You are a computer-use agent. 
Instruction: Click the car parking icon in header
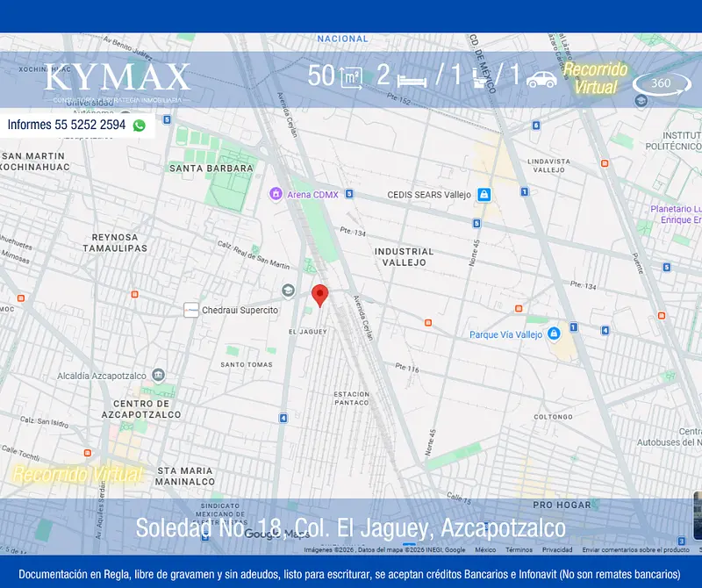pos(541,80)
